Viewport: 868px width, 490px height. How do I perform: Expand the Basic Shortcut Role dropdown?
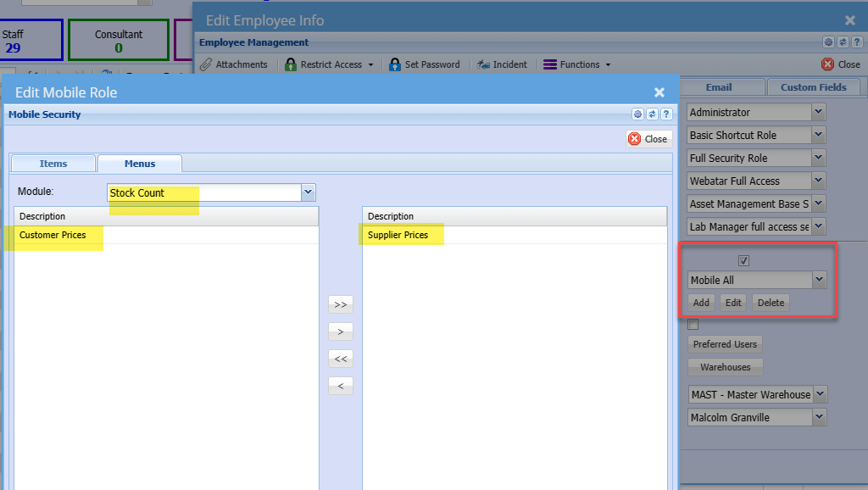[x=819, y=135]
